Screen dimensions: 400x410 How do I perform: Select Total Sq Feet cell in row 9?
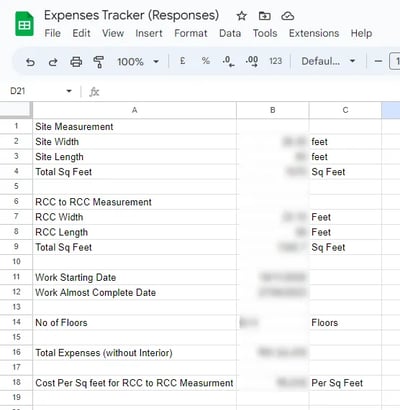[x=135, y=247]
